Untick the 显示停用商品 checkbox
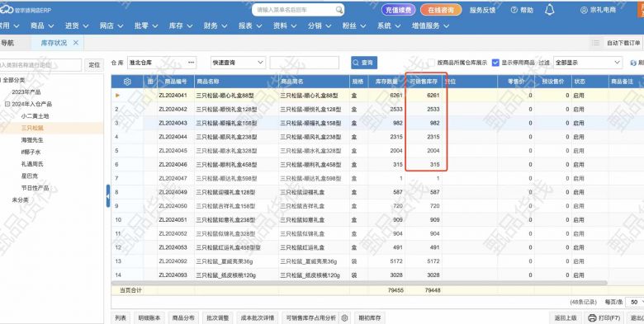 pyautogui.click(x=495, y=63)
